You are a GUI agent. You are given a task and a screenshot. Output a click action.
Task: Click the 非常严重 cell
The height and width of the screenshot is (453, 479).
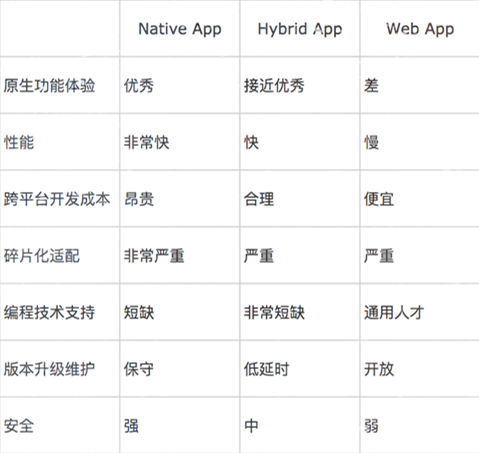[x=154, y=256]
